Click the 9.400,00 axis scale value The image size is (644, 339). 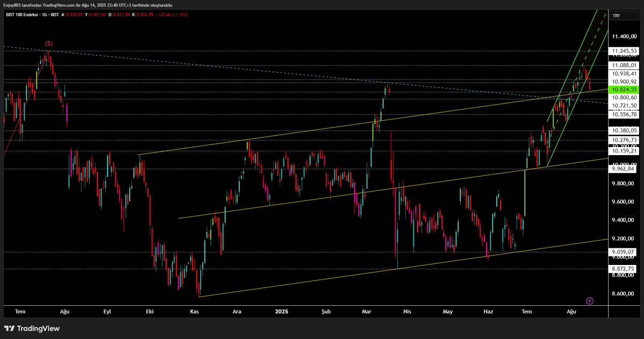tap(623, 220)
